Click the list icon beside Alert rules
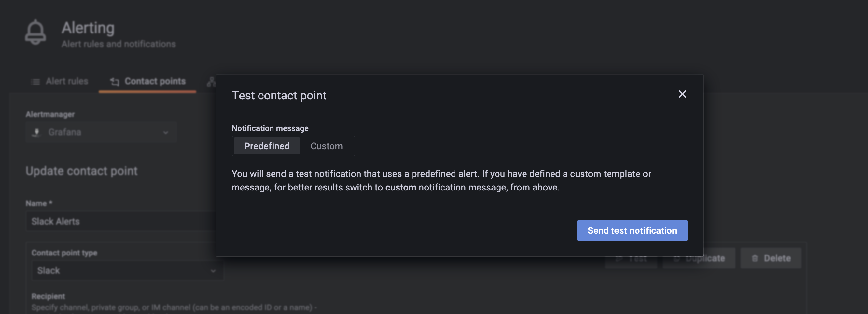 [35, 82]
